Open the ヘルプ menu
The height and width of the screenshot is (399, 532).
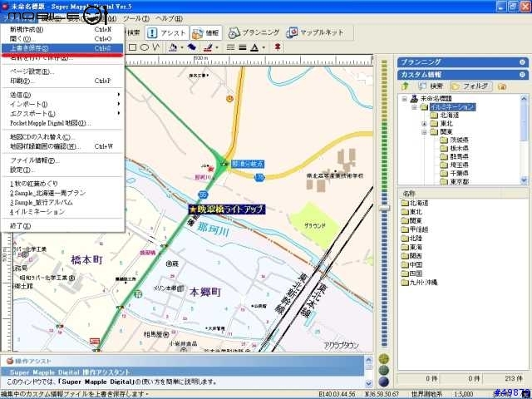tap(170, 18)
